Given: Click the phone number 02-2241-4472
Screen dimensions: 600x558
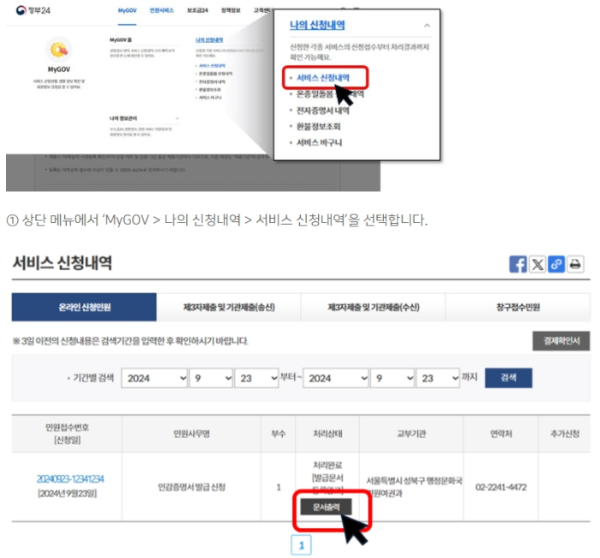Looking at the screenshot, I should [x=501, y=487].
